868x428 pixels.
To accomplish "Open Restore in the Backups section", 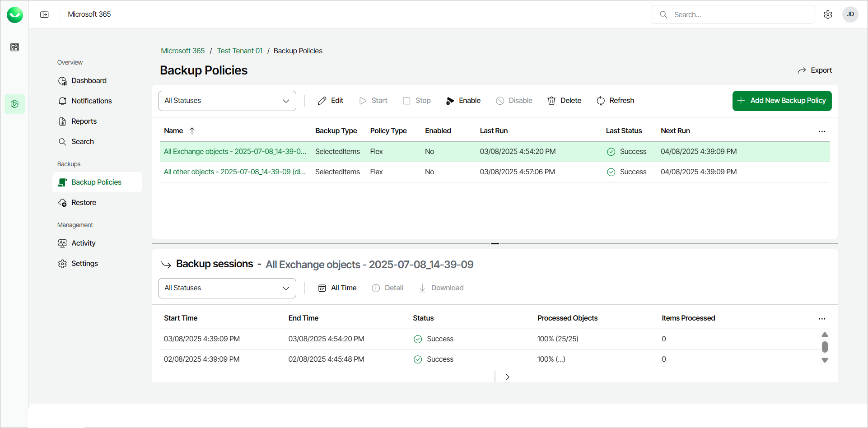I will [84, 202].
